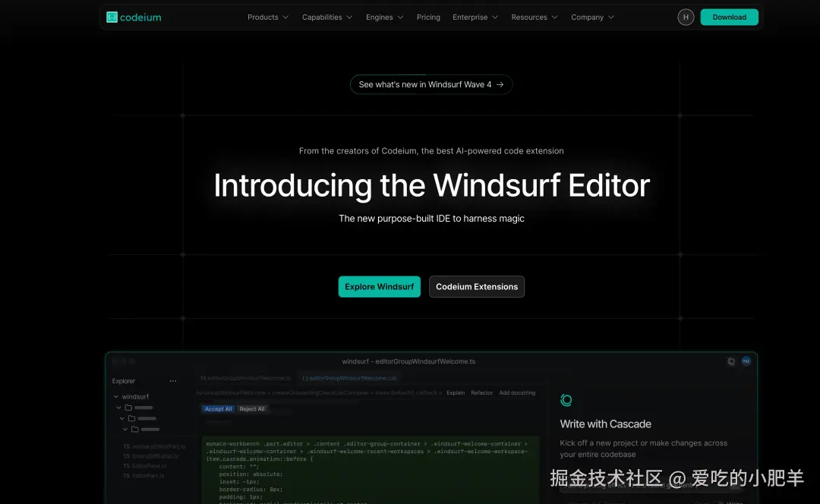Open the Enterprise dropdown

475,17
